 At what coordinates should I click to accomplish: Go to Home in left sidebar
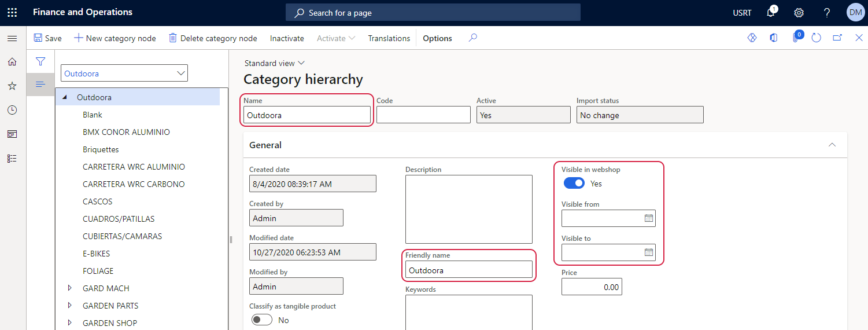[12, 62]
